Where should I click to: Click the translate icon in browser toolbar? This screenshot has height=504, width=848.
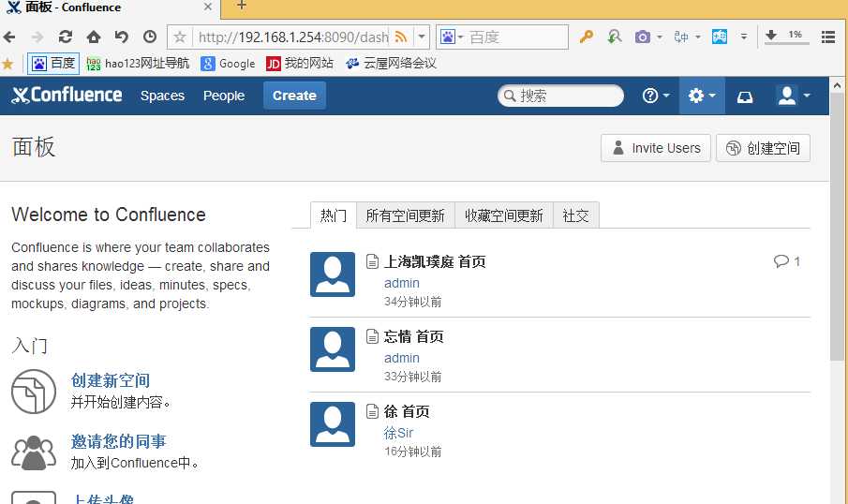pyautogui.click(x=681, y=37)
